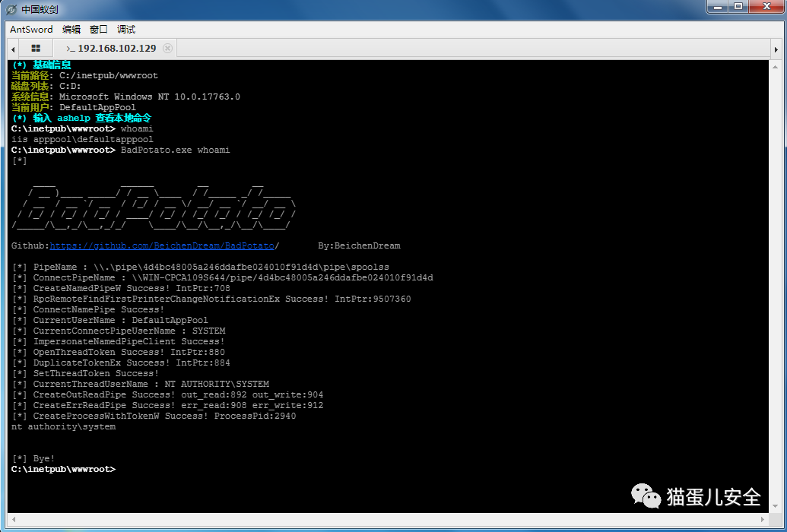Minimize the 中国蚁剑 window
Screen dimensions: 787x532
(719, 7)
